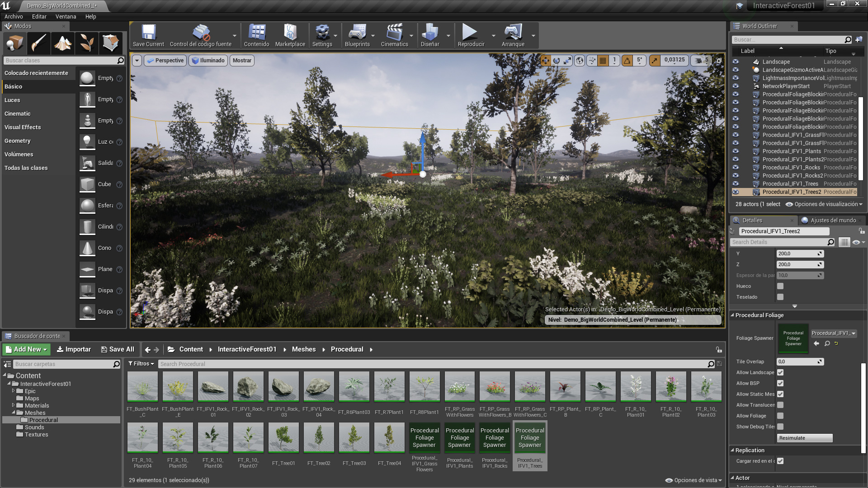Click the Resimulate button
868x488 pixels.
tap(805, 438)
